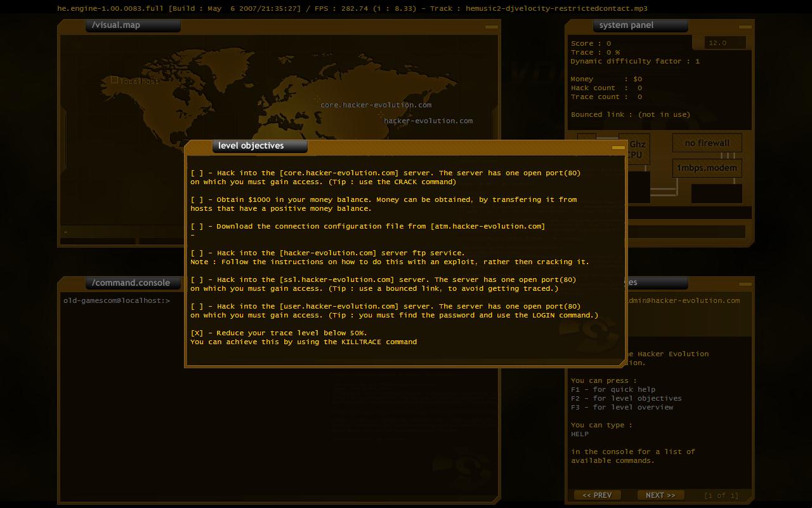The height and width of the screenshot is (508, 812).
Task: Click the no firewall hardware slot
Action: tap(707, 143)
